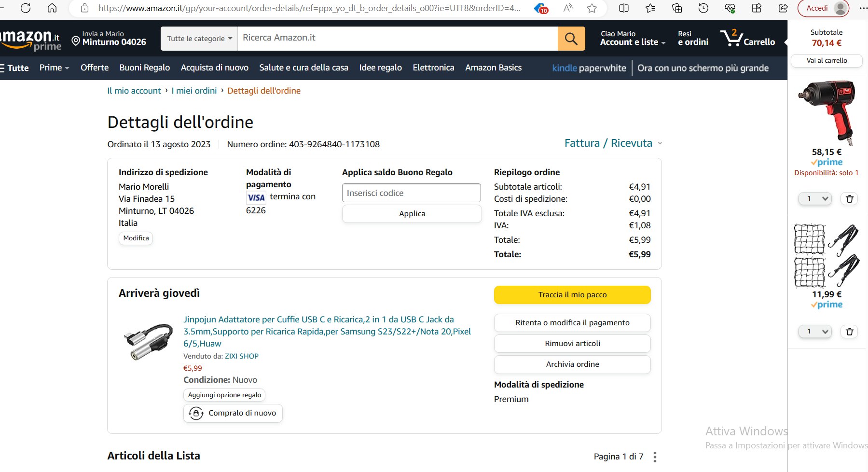
Task: Expand the Fattura / Ricevuta menu
Action: [613, 143]
